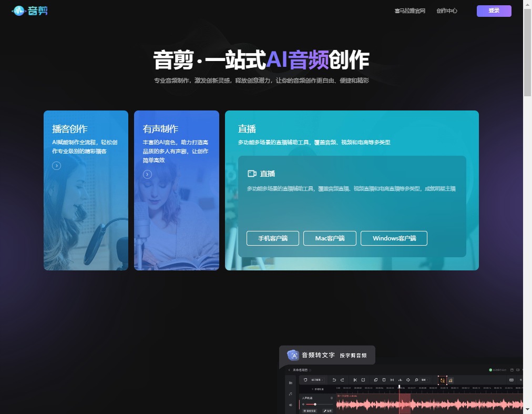
Task: Click the 音频转文字 badge icon
Action: click(293, 355)
